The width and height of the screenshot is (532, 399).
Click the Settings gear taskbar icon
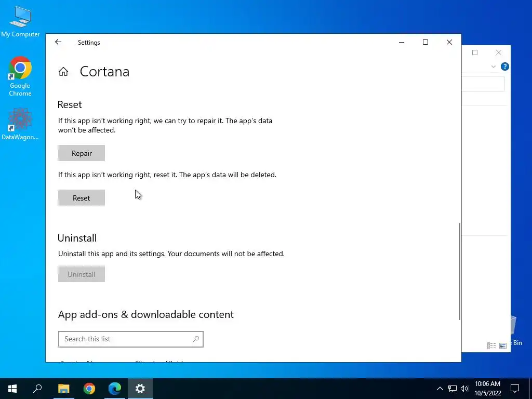(x=140, y=389)
